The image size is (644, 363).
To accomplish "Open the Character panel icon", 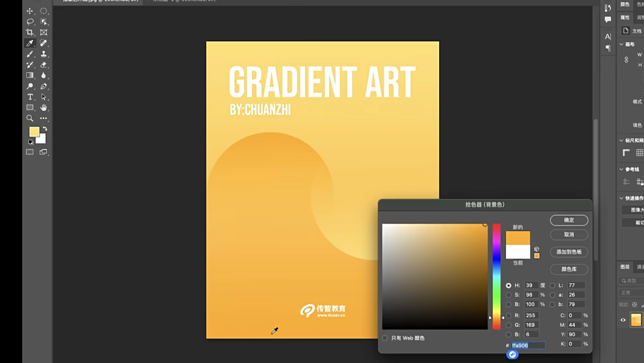I will tap(608, 36).
